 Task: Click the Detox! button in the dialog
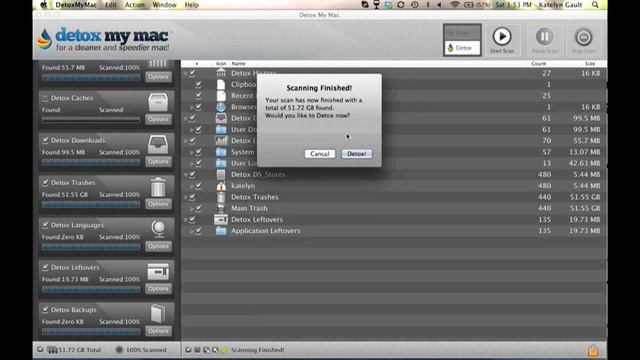click(x=357, y=154)
